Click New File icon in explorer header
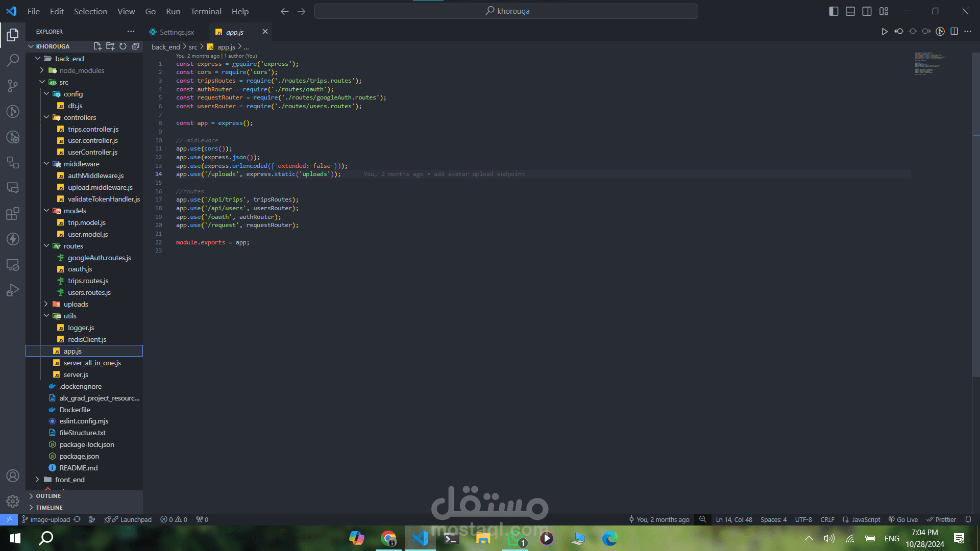Screen dimensions: 980x551 click(97, 46)
